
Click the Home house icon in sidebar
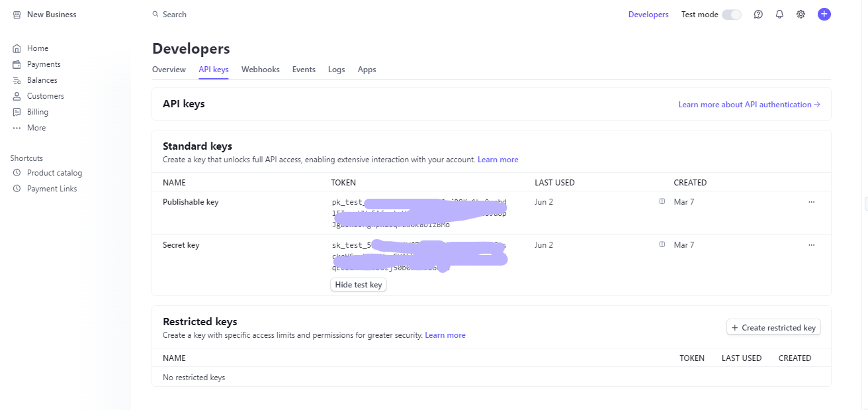tap(17, 48)
